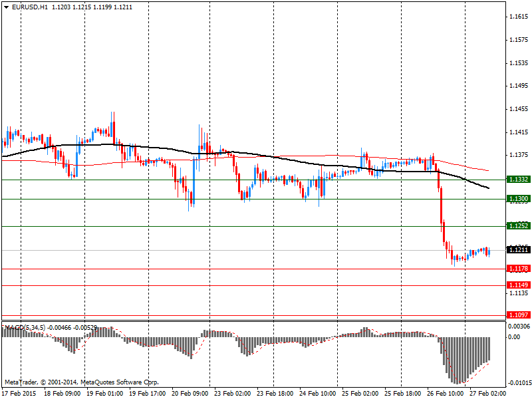The height and width of the screenshot is (399, 532).
Task: Click the 23 Feb 18:00 time axis label
Action: (275, 393)
